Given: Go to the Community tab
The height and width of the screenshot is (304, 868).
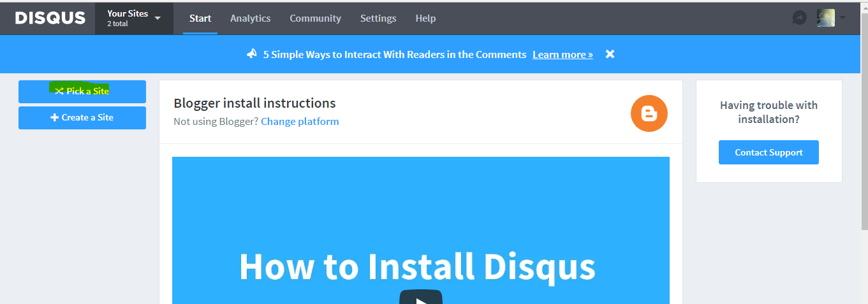Looking at the screenshot, I should pyautogui.click(x=315, y=18).
